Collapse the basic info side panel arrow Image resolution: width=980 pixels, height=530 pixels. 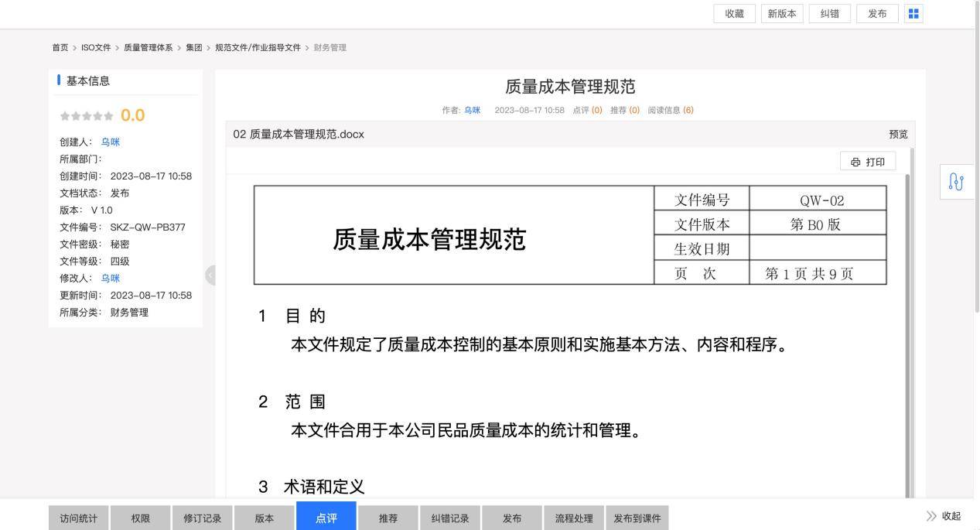[x=210, y=275]
